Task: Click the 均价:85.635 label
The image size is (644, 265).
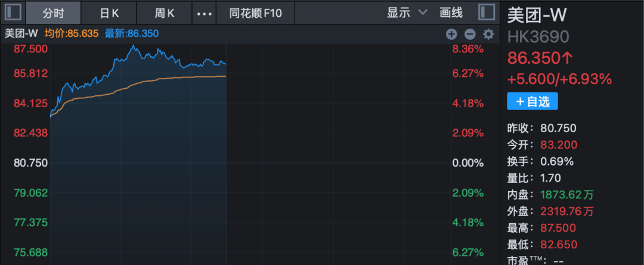Action: click(72, 33)
